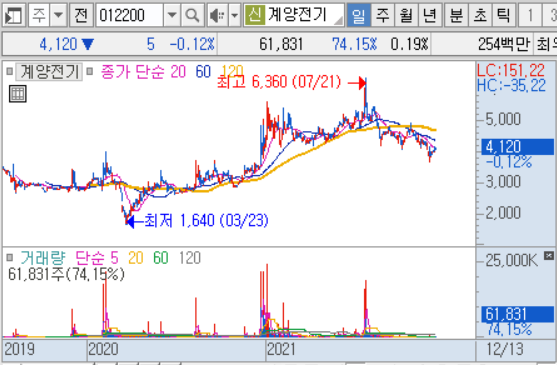This screenshot has height=365, width=557.
Task: Expand the stock code history dropdown
Action: tap(172, 15)
